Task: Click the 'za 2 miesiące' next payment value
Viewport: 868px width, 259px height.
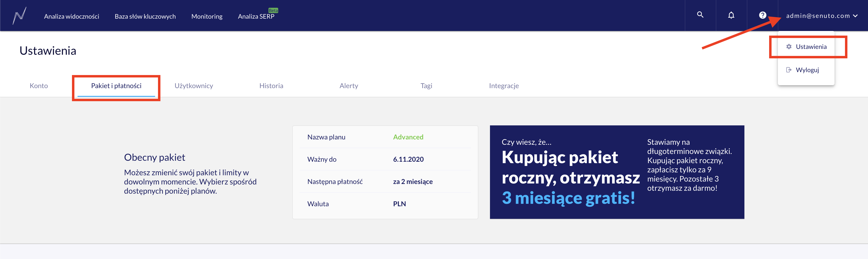Action: [x=413, y=182]
